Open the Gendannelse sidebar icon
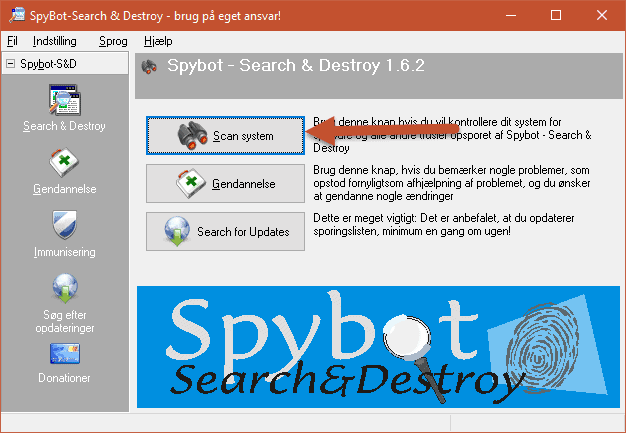This screenshot has height=433, width=626. 64,163
